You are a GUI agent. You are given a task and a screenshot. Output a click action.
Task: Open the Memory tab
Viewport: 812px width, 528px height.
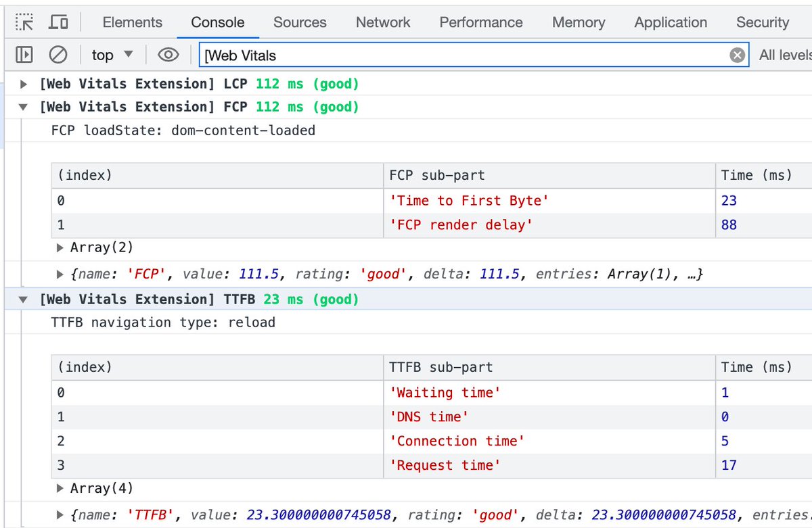pos(579,22)
